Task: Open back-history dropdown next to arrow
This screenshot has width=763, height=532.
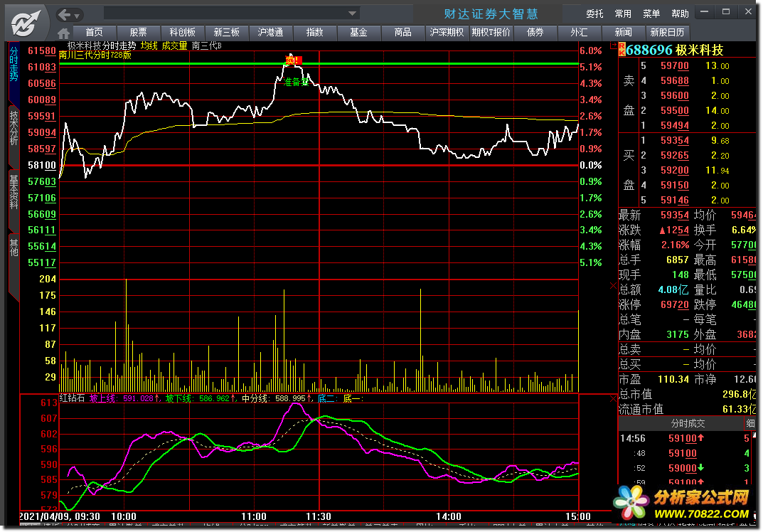Action: [77, 16]
